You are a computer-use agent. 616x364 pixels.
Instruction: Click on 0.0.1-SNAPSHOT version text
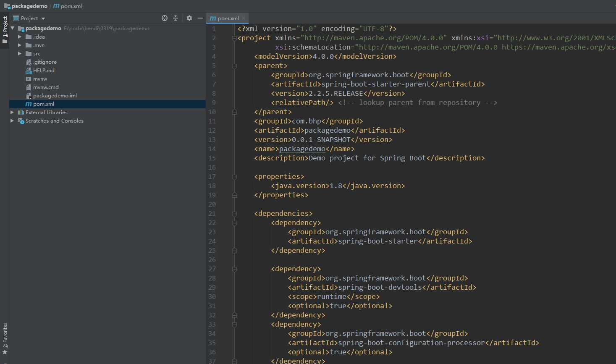point(321,139)
